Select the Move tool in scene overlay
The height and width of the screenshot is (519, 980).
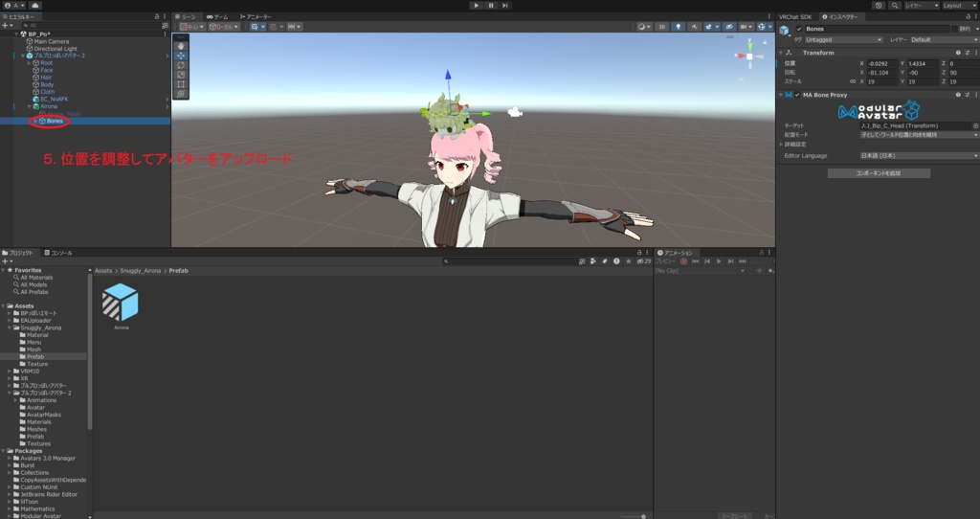pos(181,56)
